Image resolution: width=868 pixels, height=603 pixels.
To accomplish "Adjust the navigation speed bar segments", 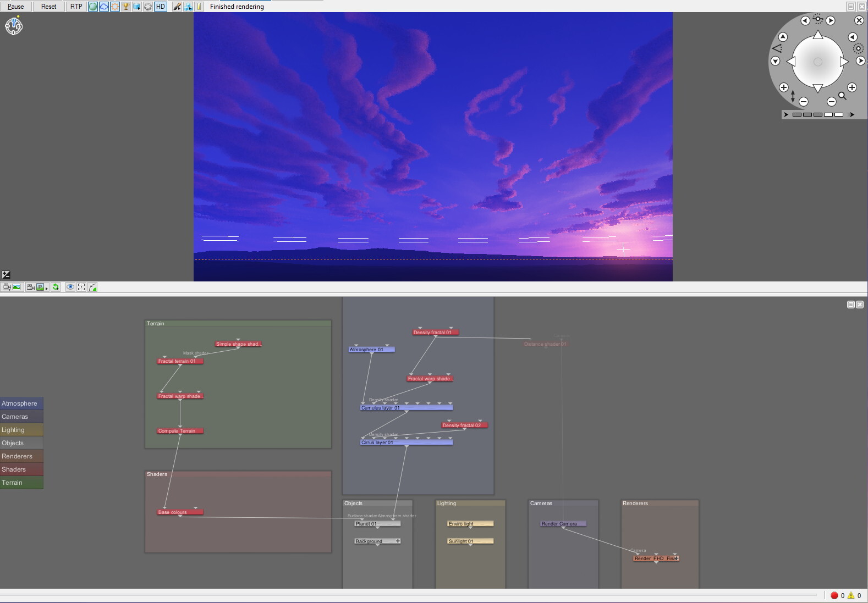I will 818,115.
